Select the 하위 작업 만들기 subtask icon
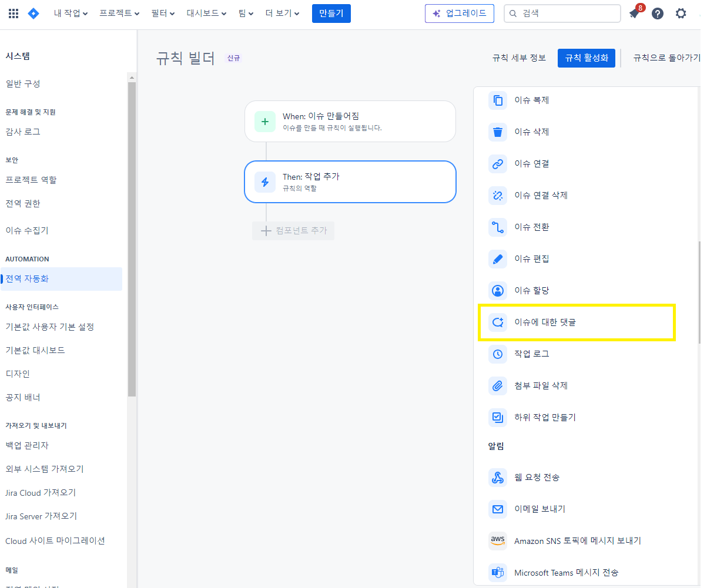The image size is (707, 588). click(x=498, y=418)
